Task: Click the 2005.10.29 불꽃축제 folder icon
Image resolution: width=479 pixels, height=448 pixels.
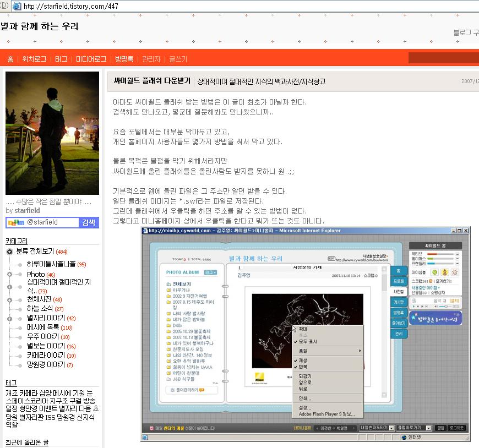Action: [x=168, y=331]
